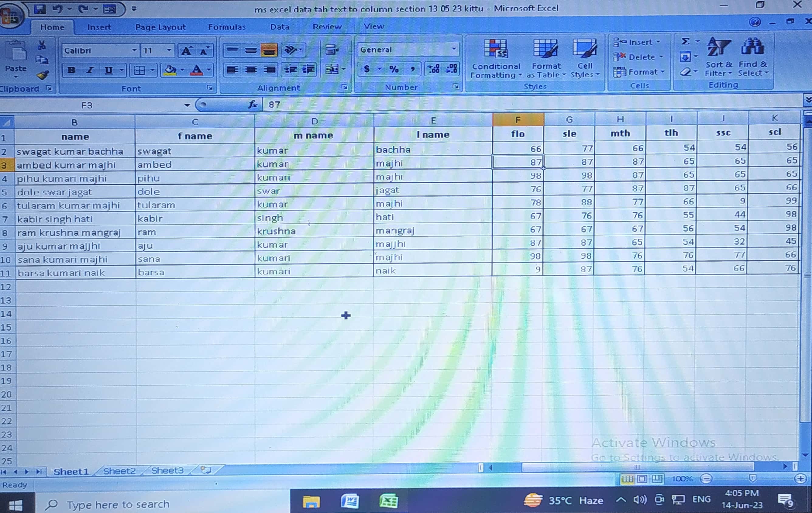Toggle Bold formatting
The image size is (812, 513).
click(x=71, y=70)
